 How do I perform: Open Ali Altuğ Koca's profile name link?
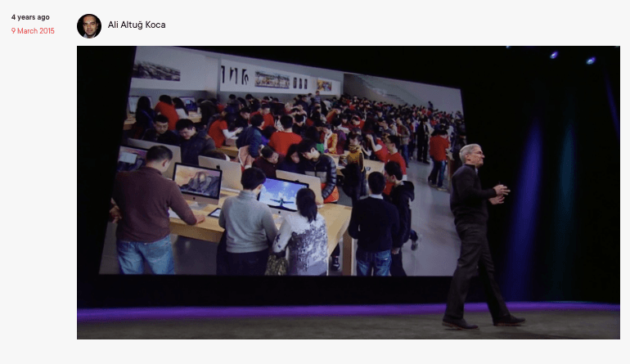point(137,25)
